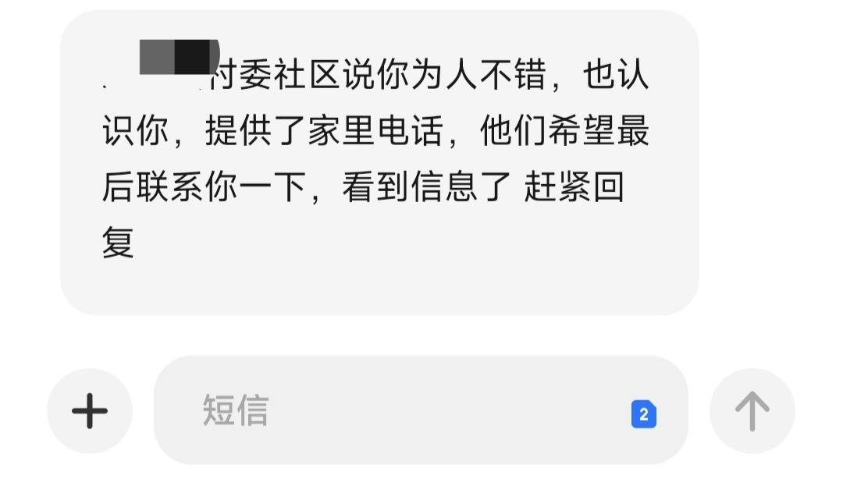Tap the 短信 placeholder text
The height and width of the screenshot is (504, 843).
pyautogui.click(x=236, y=410)
